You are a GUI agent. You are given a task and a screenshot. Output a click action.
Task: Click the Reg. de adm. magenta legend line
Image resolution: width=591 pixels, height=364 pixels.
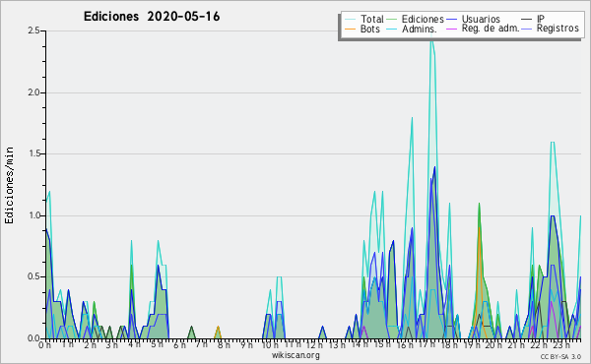tap(451, 29)
